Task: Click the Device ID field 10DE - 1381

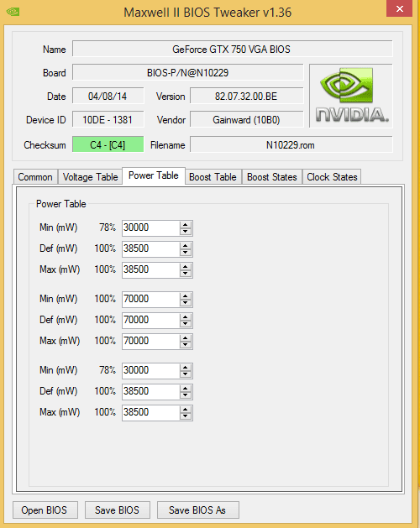Action: click(x=108, y=120)
